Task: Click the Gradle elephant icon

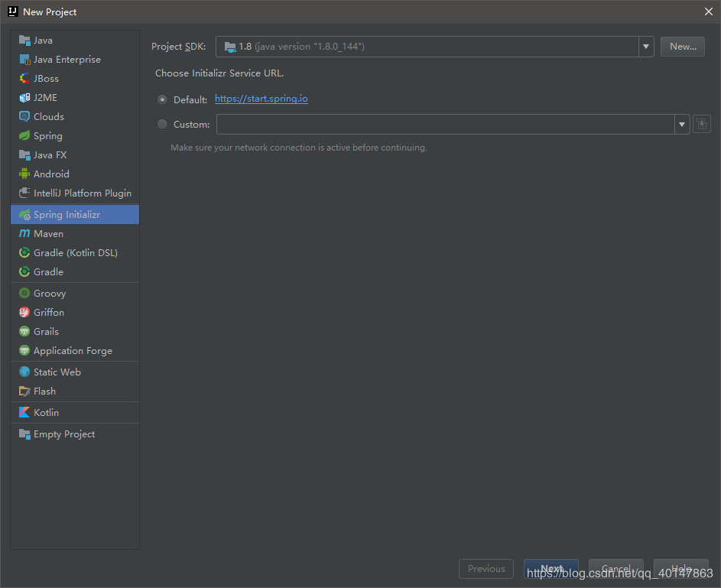Action: (x=24, y=272)
